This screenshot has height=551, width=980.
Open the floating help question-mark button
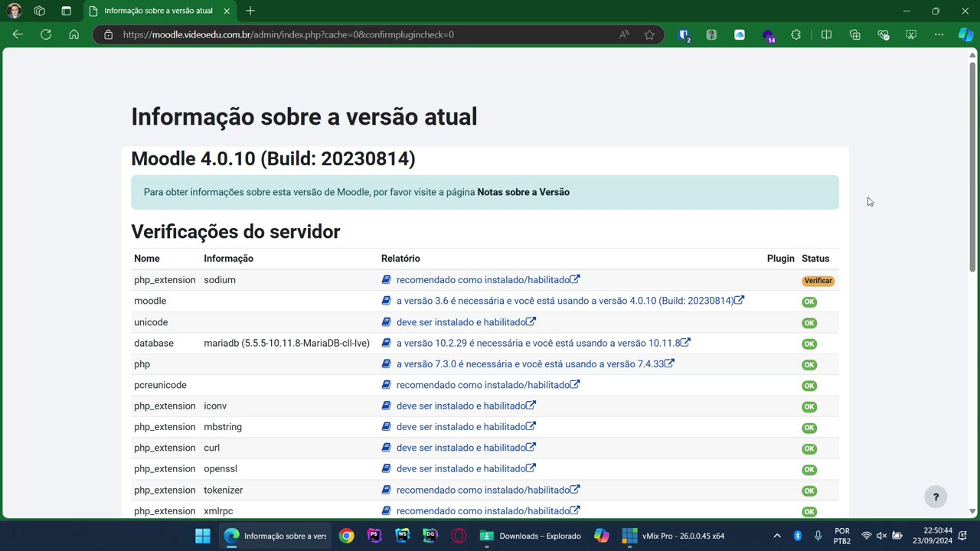click(936, 497)
